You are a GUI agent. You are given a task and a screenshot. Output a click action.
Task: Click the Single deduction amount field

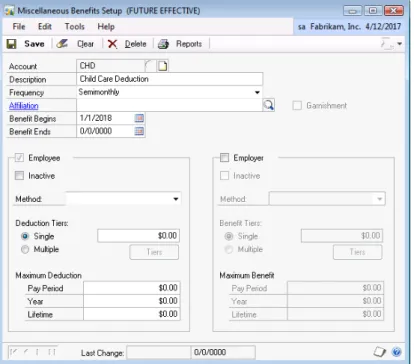[x=139, y=236]
